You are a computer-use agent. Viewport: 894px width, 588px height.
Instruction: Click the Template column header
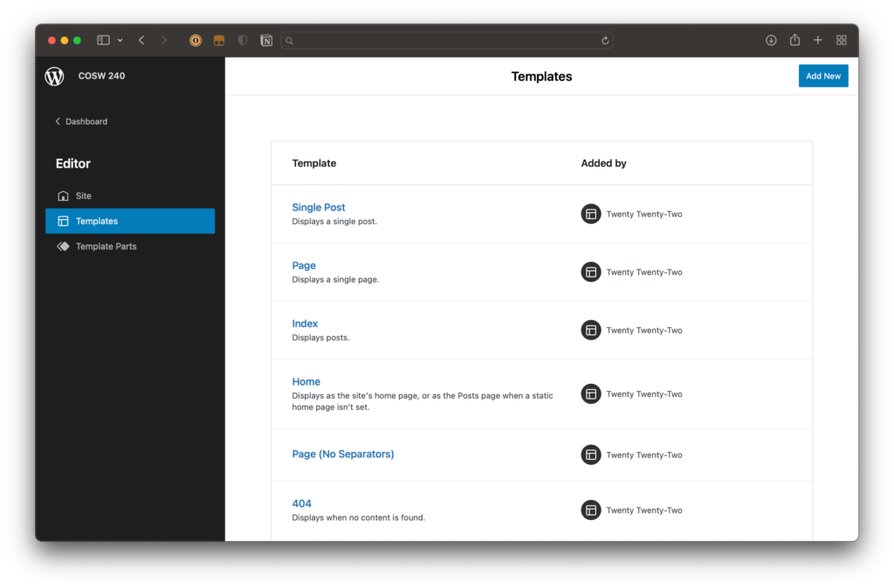click(x=314, y=163)
